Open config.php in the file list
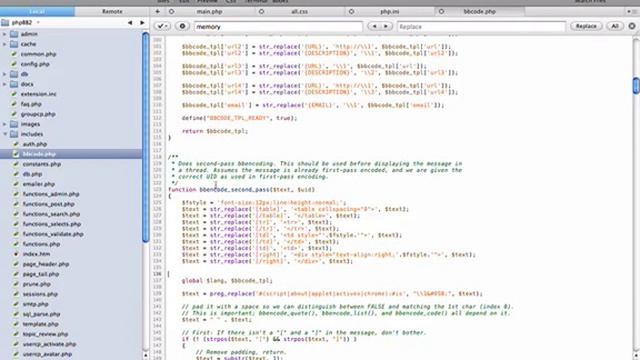Screen dimensions: 640x360 pos(35,64)
